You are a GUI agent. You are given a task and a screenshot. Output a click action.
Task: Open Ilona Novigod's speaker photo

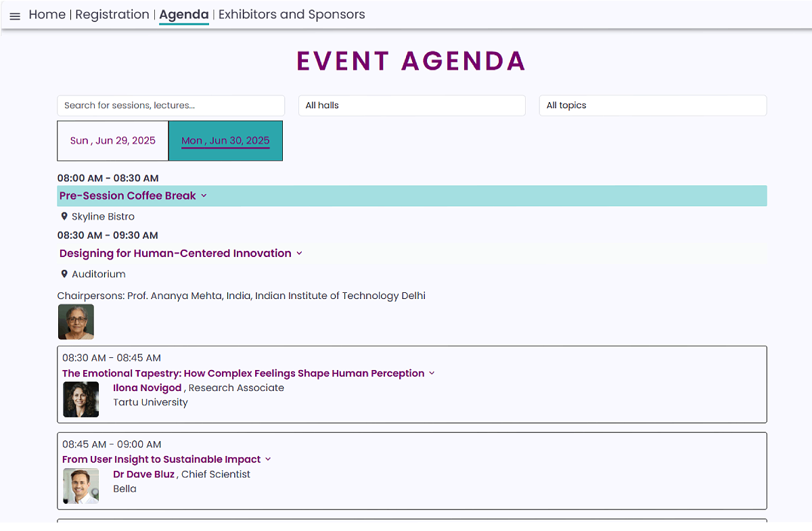[81, 399]
